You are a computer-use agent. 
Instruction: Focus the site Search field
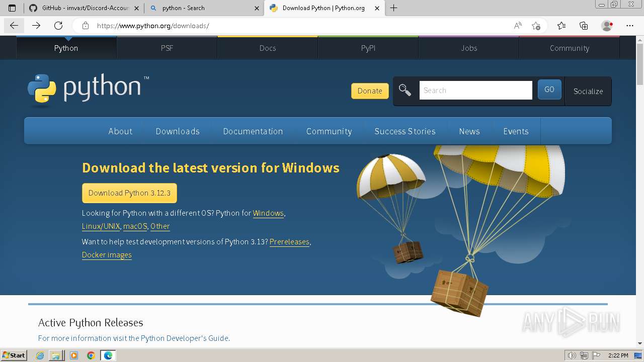pyautogui.click(x=475, y=90)
